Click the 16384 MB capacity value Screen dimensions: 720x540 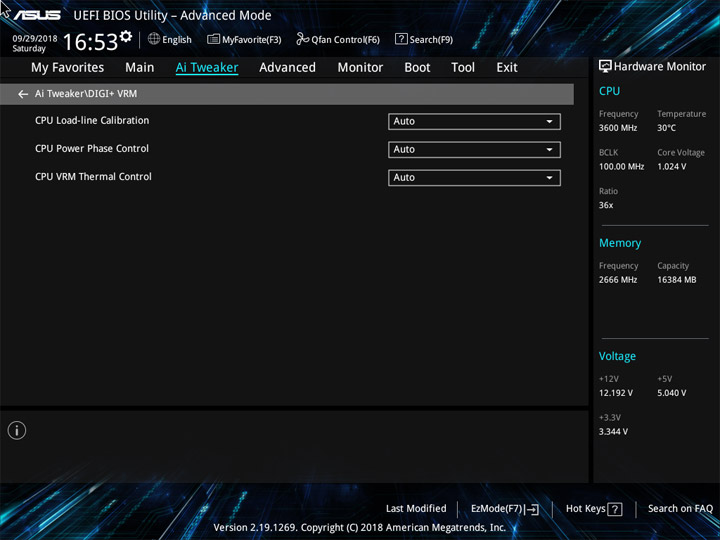[677, 280]
